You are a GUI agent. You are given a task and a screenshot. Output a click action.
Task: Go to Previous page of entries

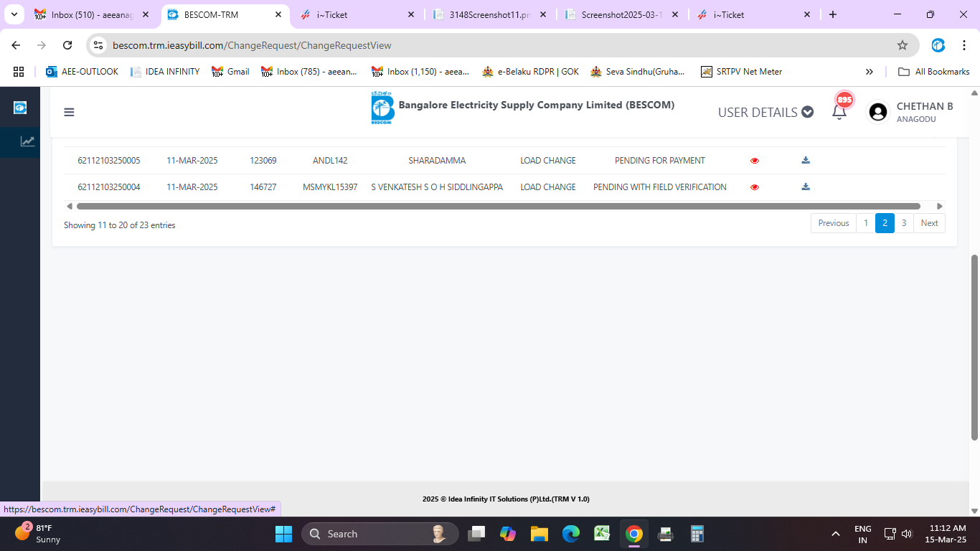(x=834, y=223)
